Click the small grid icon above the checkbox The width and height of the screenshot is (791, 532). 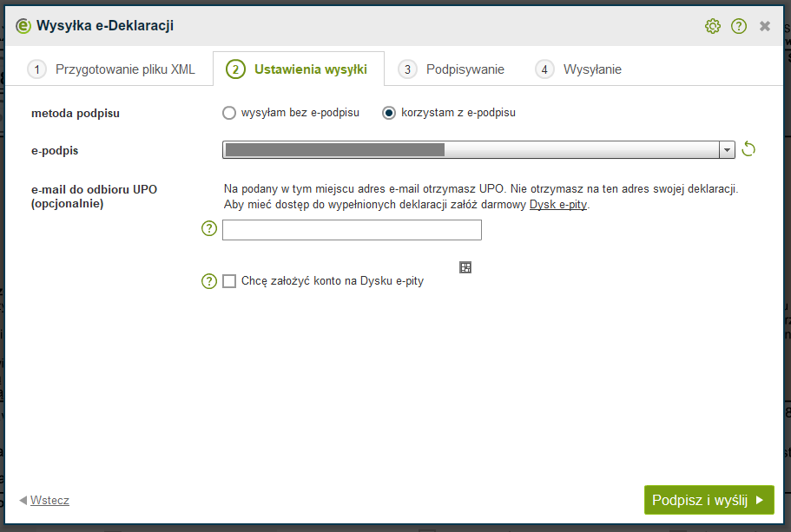[465, 268]
